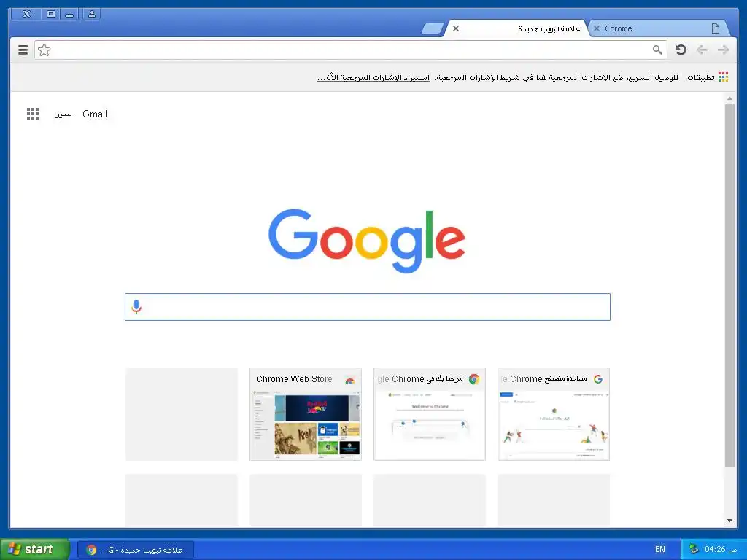The width and height of the screenshot is (747, 560).
Task: Click the تطبيقات apps label
Action: tap(700, 77)
